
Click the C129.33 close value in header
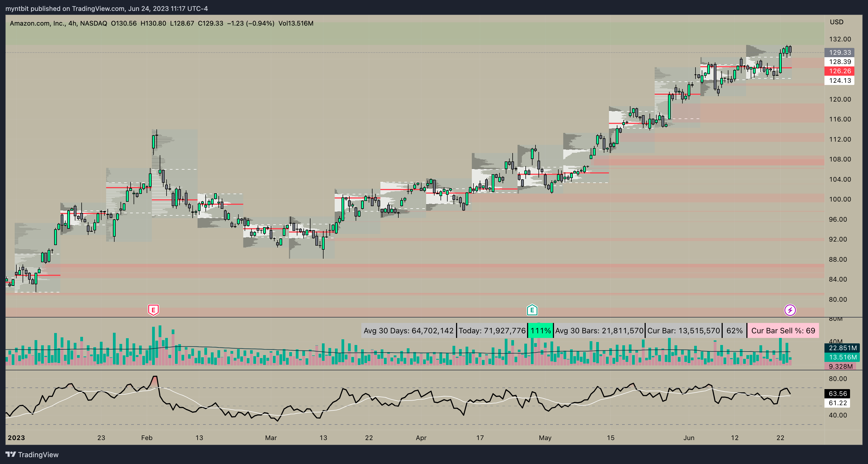tap(210, 23)
